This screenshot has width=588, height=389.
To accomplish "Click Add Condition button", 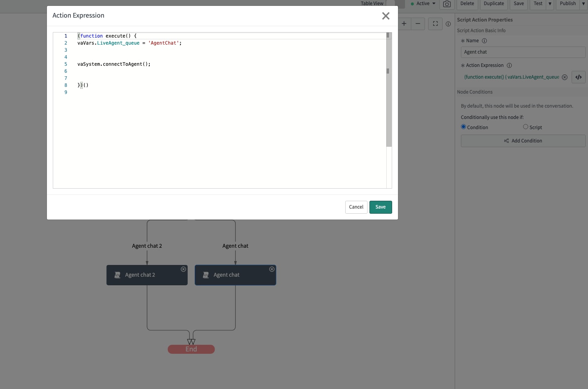I will click(523, 141).
